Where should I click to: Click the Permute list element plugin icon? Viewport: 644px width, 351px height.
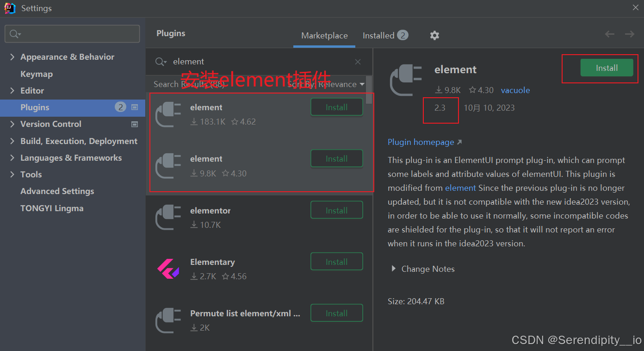[168, 320]
